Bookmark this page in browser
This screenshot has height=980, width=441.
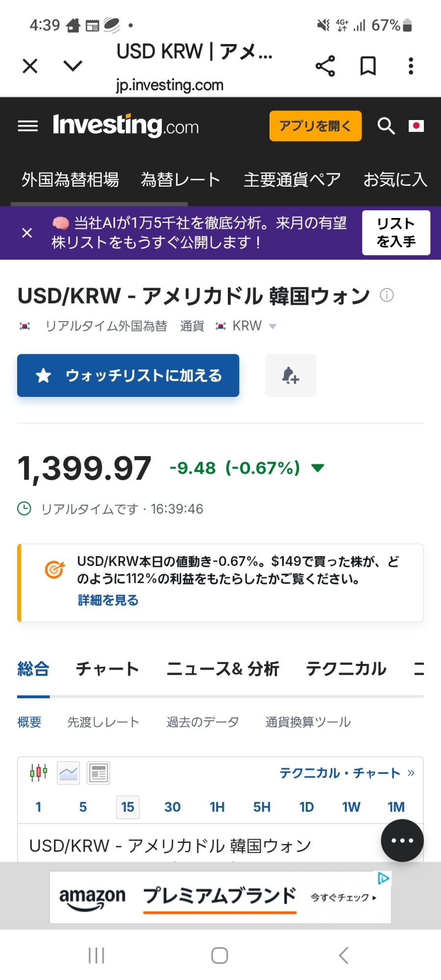368,66
